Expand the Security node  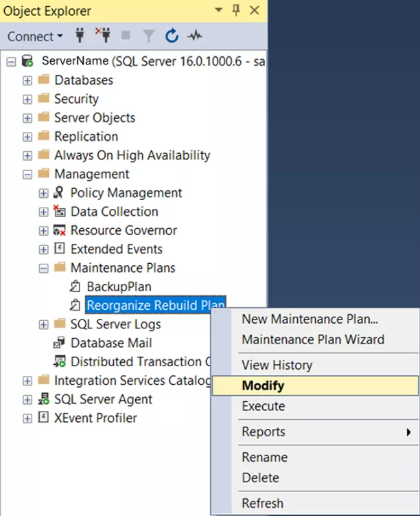pyautogui.click(x=27, y=99)
